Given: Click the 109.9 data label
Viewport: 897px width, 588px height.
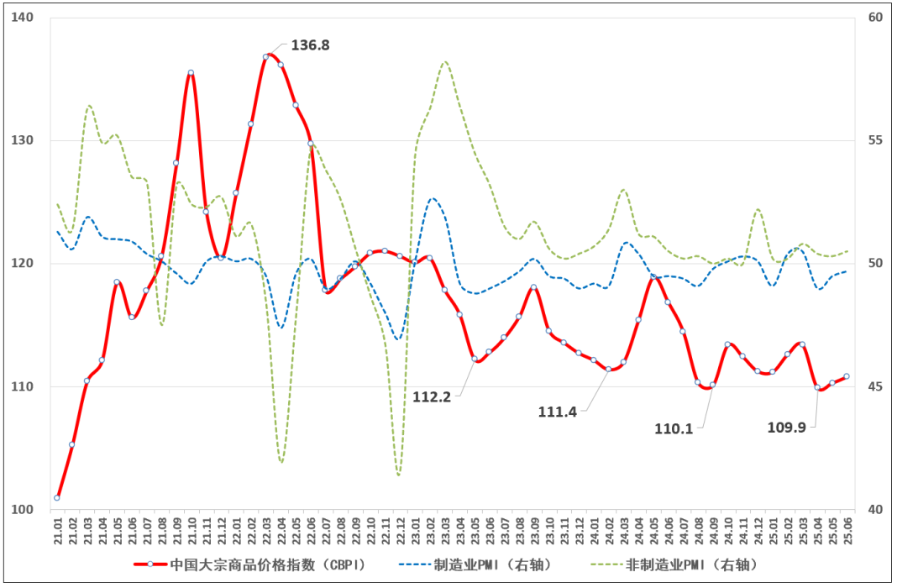Looking at the screenshot, I should click(787, 428).
